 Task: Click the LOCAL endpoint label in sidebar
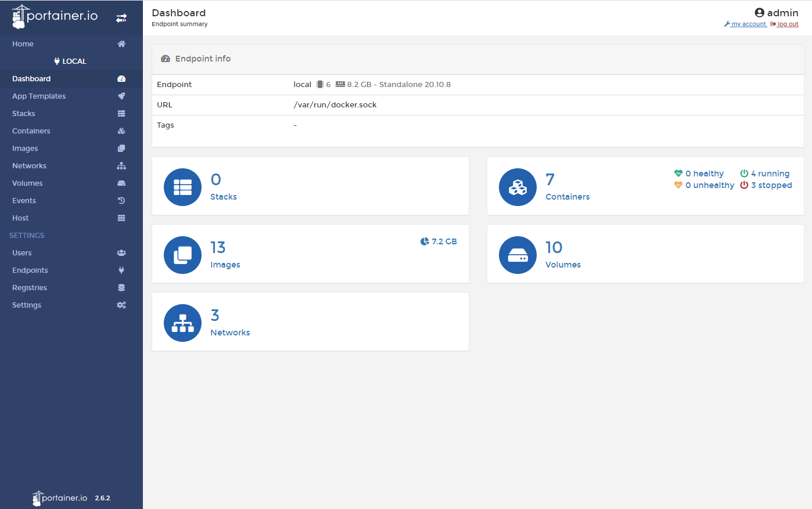70,62
